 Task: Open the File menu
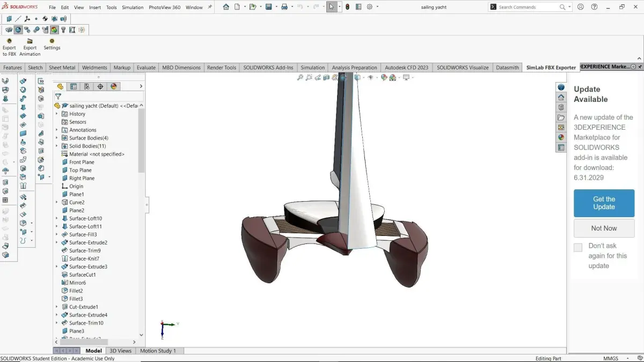click(x=53, y=8)
